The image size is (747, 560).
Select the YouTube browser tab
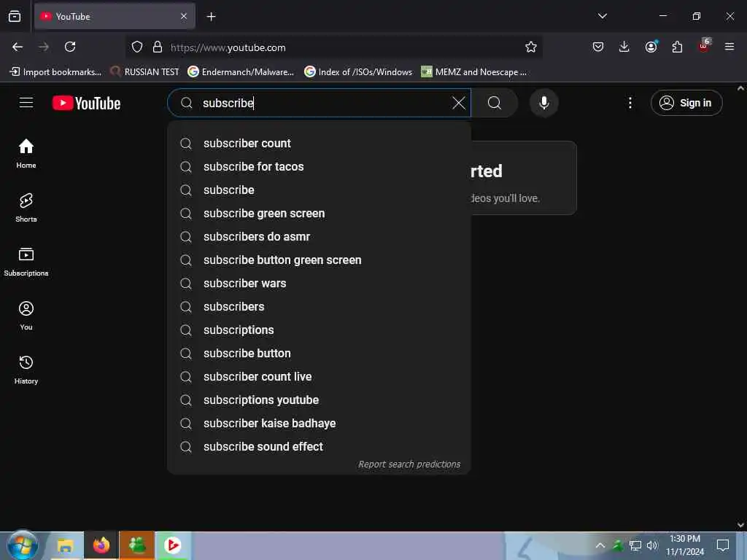click(x=115, y=16)
